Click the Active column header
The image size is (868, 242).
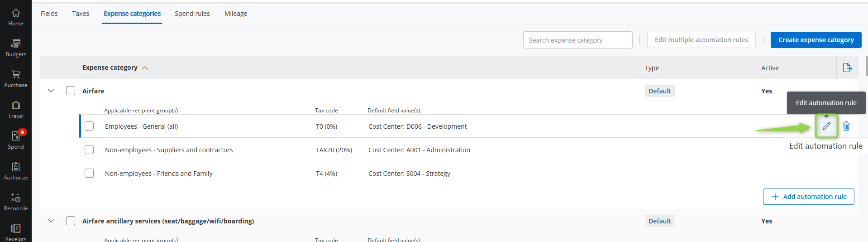point(770,68)
